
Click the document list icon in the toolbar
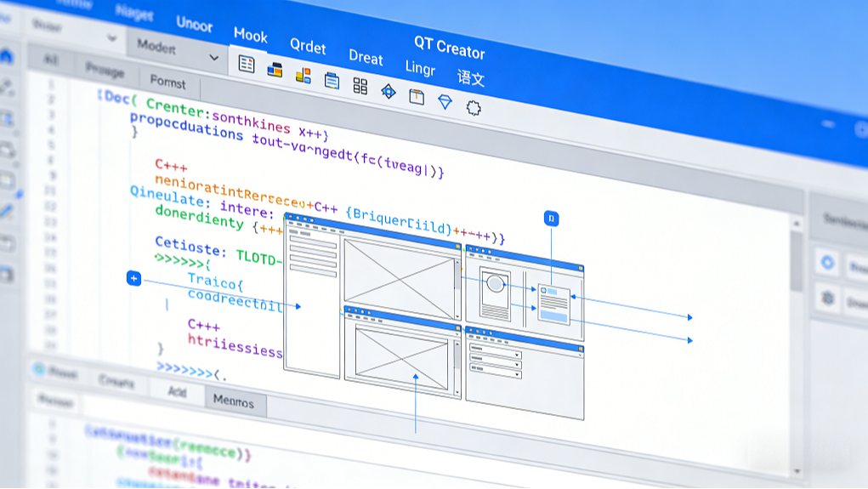[x=247, y=65]
